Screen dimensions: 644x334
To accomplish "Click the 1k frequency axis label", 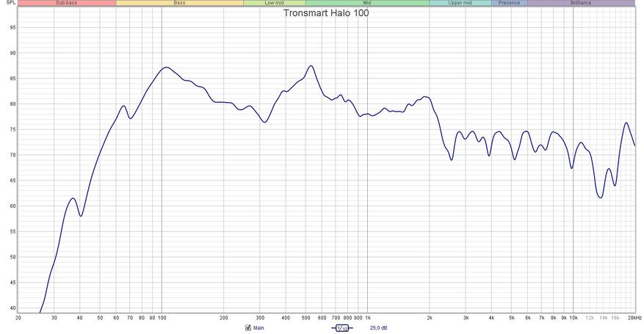I will pos(368,318).
